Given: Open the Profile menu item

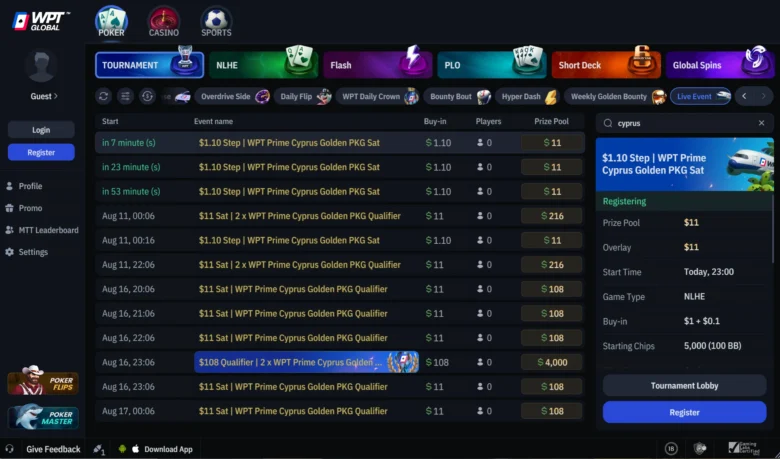Looking at the screenshot, I should coord(30,186).
